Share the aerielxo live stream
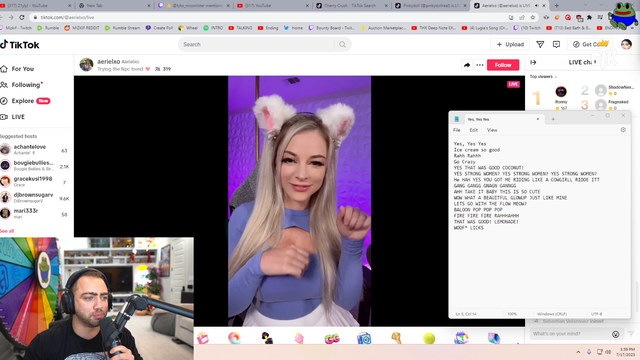 [x=467, y=65]
